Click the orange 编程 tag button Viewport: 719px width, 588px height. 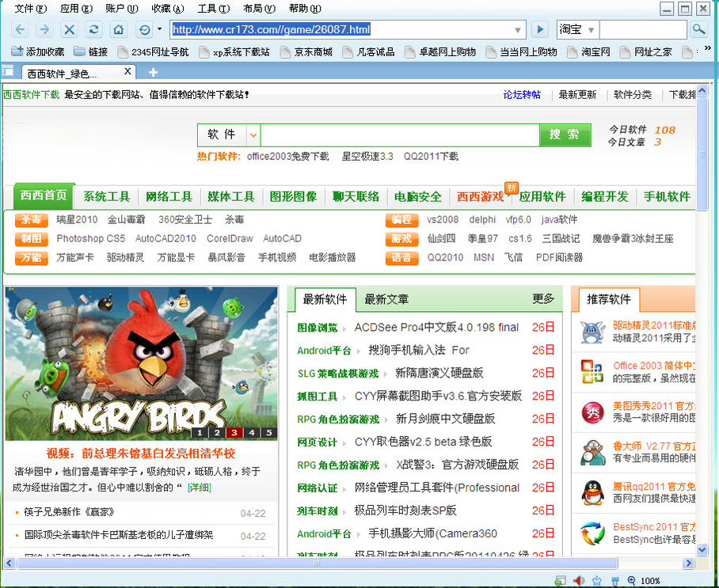(401, 220)
